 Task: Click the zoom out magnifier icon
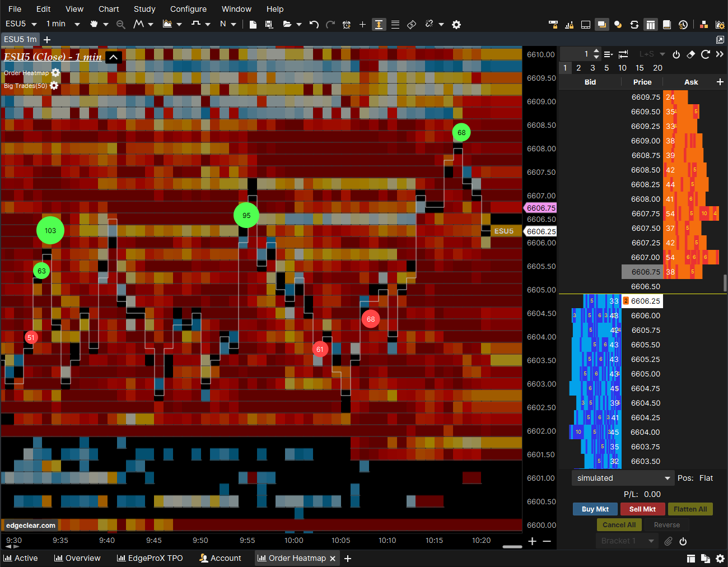tap(120, 24)
